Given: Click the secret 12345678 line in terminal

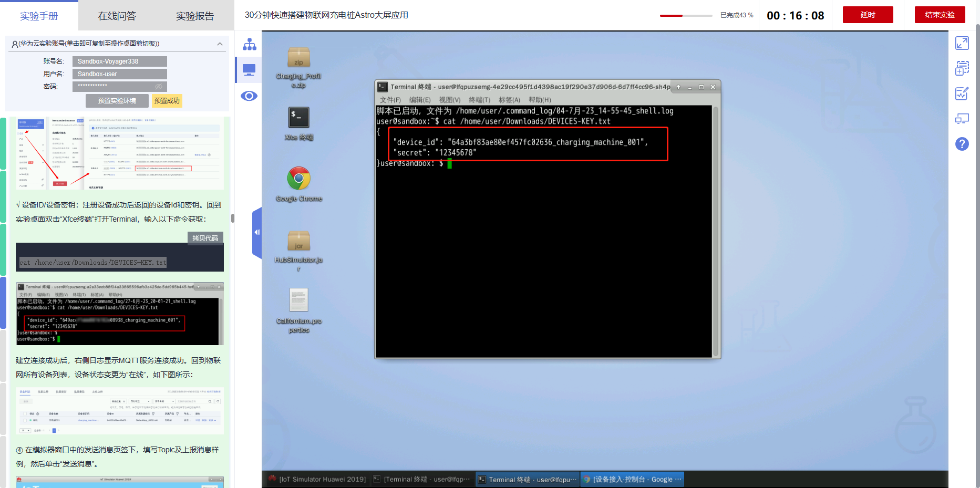Looking at the screenshot, I should [x=435, y=153].
